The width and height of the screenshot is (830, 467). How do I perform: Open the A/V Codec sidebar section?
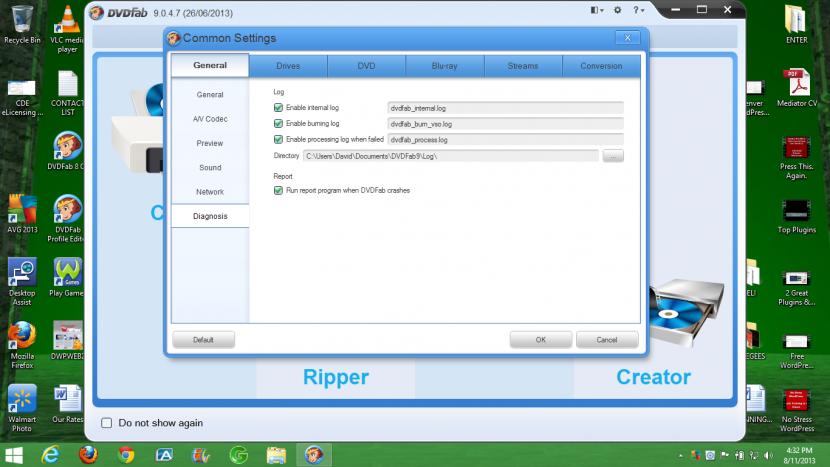pos(210,119)
